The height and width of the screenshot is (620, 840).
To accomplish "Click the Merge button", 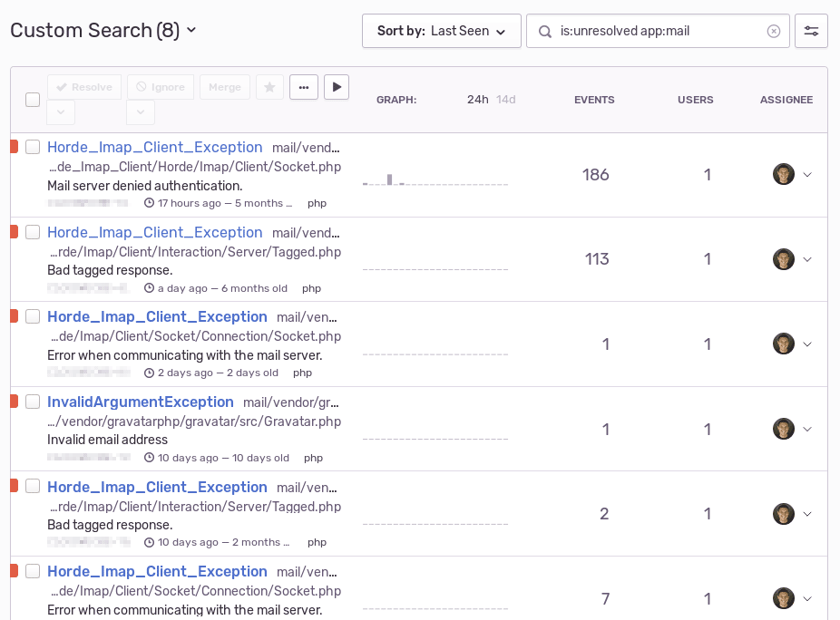I will point(224,86).
